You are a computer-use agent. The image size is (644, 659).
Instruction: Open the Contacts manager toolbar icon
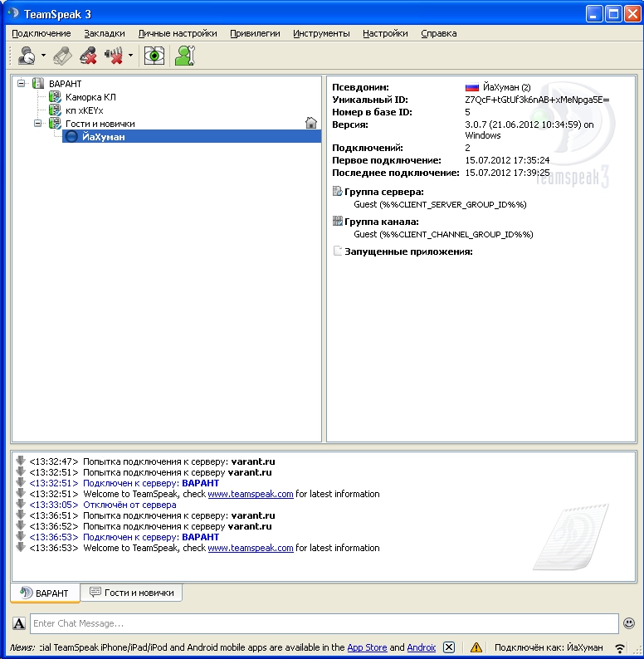[x=185, y=56]
